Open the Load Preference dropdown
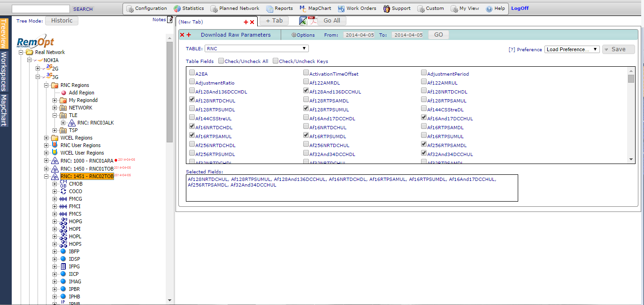 (572, 49)
